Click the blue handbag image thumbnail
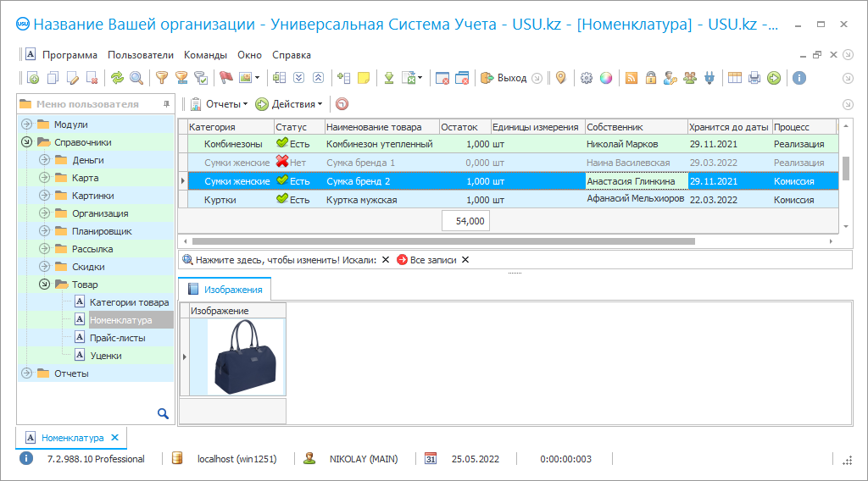 click(245, 357)
